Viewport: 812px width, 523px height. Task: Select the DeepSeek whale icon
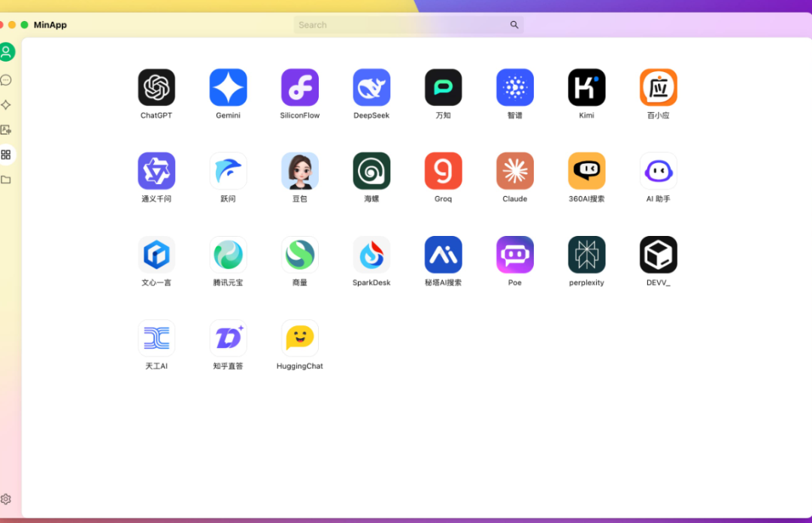point(371,87)
